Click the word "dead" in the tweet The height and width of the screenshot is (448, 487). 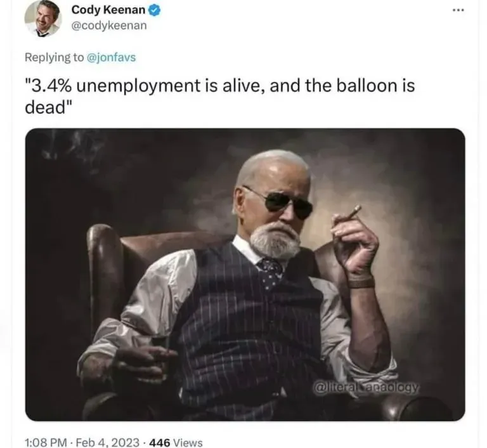46,108
